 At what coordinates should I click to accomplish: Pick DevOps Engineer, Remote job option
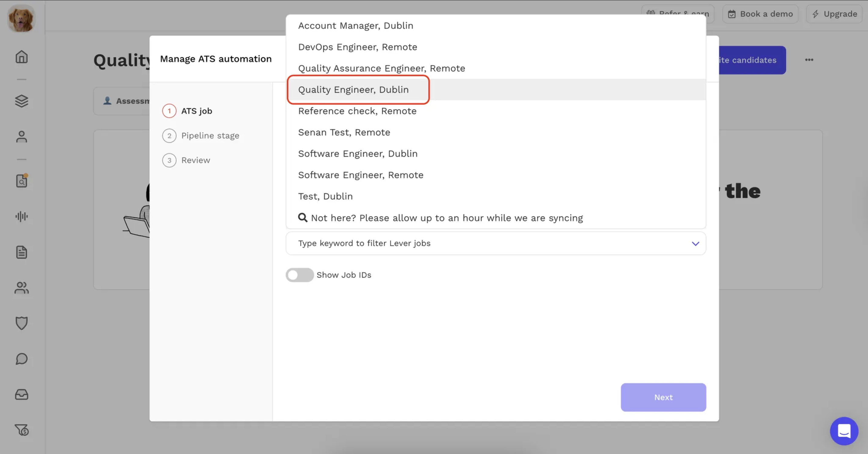(x=358, y=47)
